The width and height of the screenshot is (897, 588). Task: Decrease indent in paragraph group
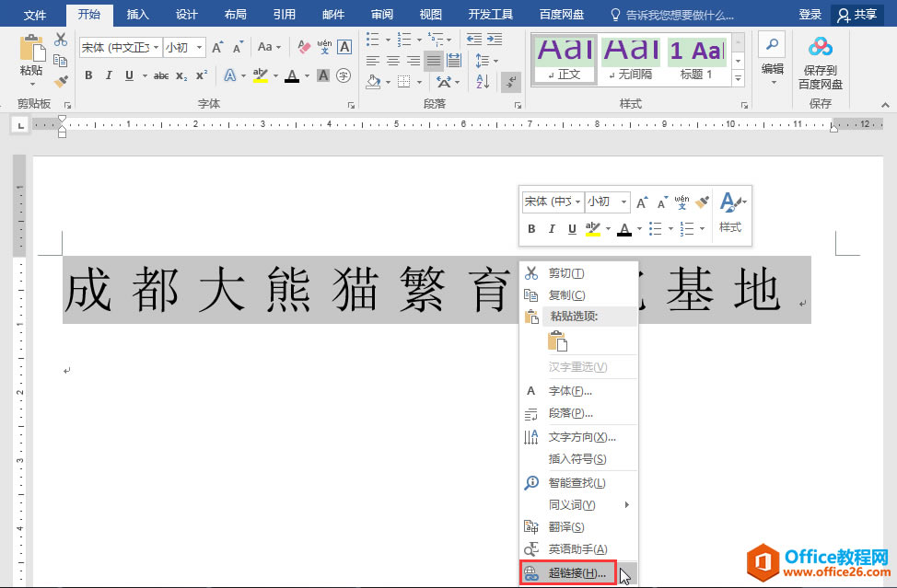coord(474,39)
